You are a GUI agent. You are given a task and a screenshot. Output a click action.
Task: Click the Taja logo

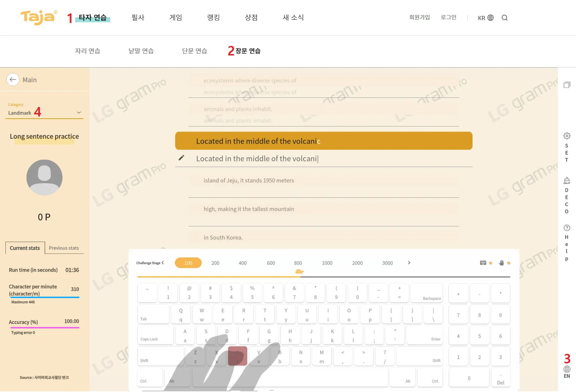pos(39,17)
